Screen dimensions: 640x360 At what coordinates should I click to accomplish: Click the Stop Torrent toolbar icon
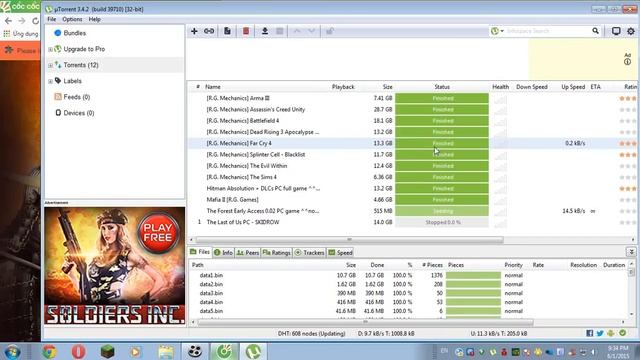pyautogui.click(x=280, y=31)
